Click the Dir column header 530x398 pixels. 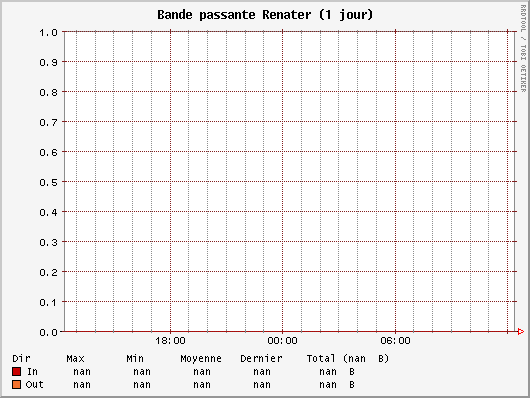pos(21,358)
